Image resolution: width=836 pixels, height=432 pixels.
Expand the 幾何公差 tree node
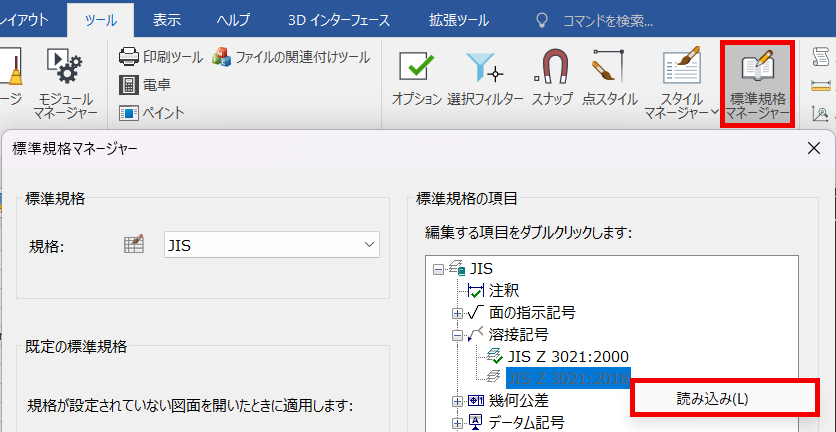click(x=457, y=399)
